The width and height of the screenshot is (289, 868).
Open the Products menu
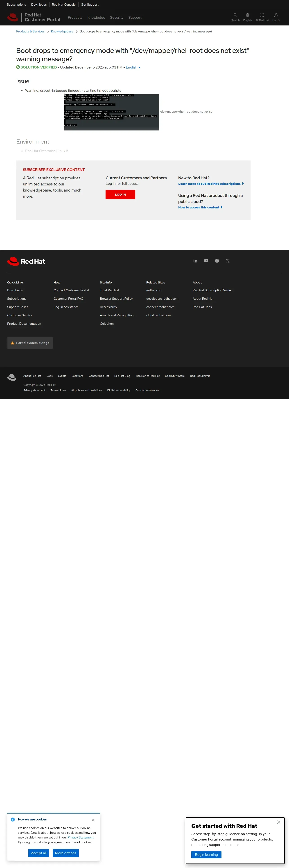pyautogui.click(x=75, y=18)
